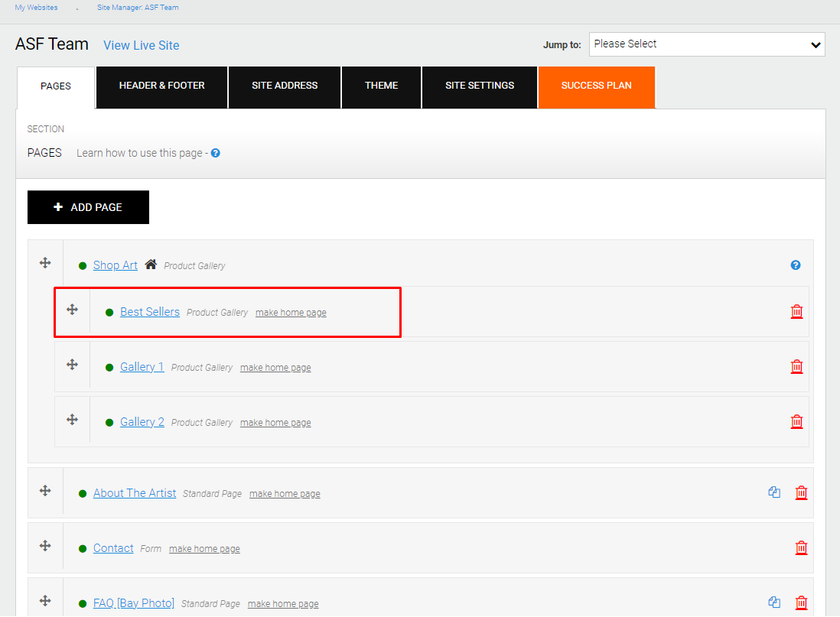Make Contact the home page
The width and height of the screenshot is (840, 617).
coord(204,549)
